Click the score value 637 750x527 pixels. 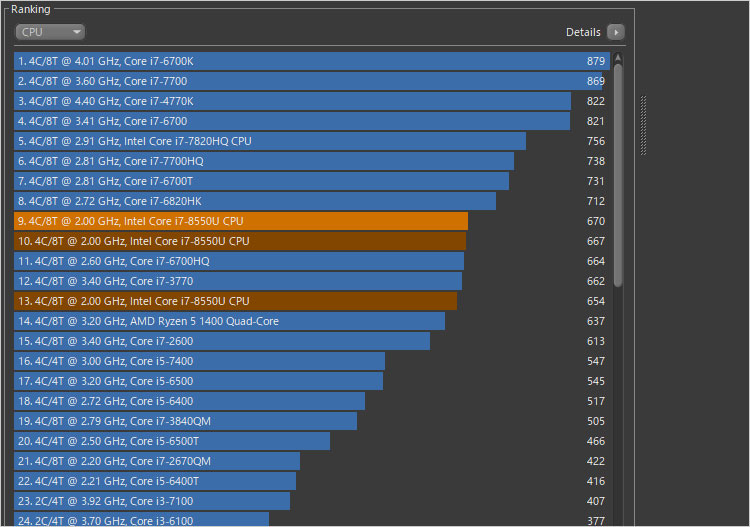coord(596,321)
